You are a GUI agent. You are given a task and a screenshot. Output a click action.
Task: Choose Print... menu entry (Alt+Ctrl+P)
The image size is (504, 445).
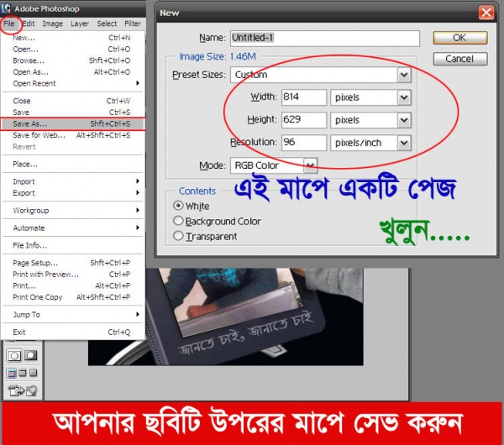click(x=72, y=285)
